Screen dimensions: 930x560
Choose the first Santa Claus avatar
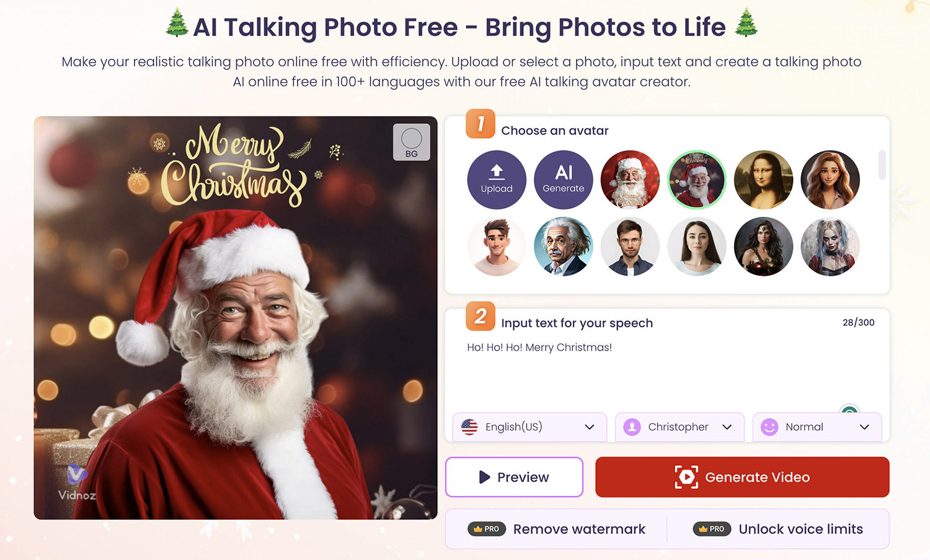click(630, 180)
